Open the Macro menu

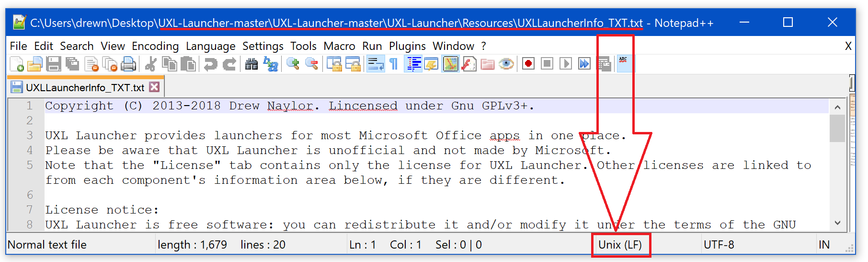coord(339,46)
